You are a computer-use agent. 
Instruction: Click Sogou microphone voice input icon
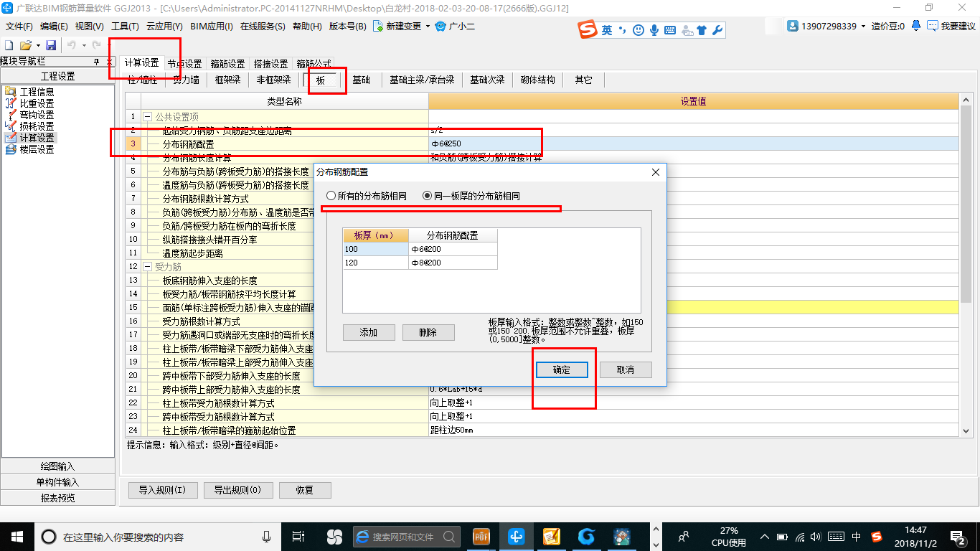654,30
